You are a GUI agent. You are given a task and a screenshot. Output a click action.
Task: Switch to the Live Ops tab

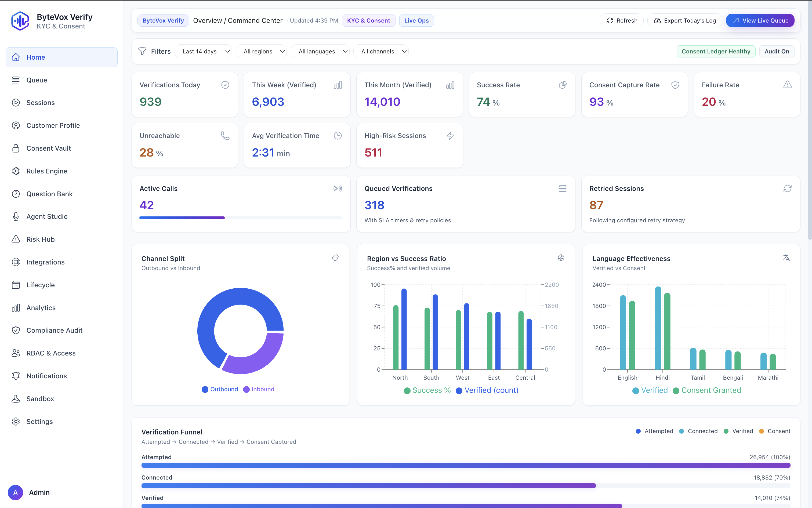(416, 20)
